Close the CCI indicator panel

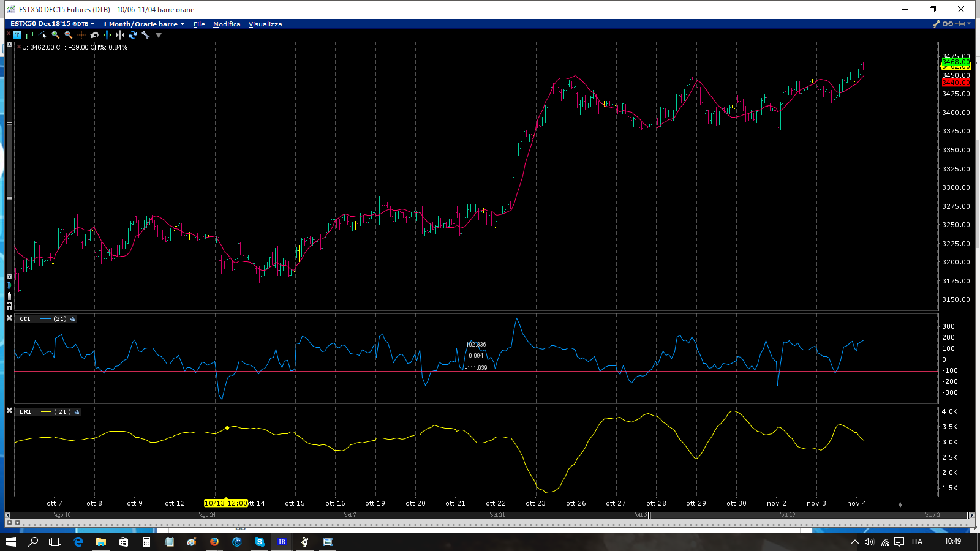[9, 318]
